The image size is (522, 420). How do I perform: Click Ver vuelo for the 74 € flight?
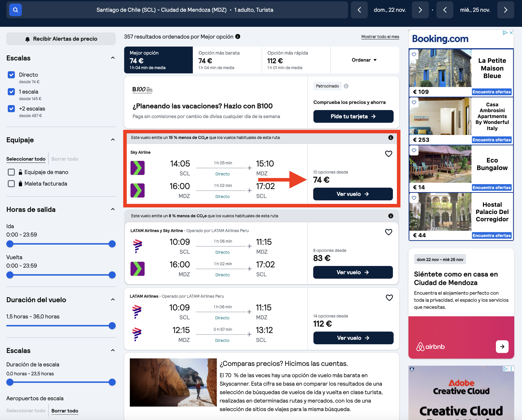353,194
